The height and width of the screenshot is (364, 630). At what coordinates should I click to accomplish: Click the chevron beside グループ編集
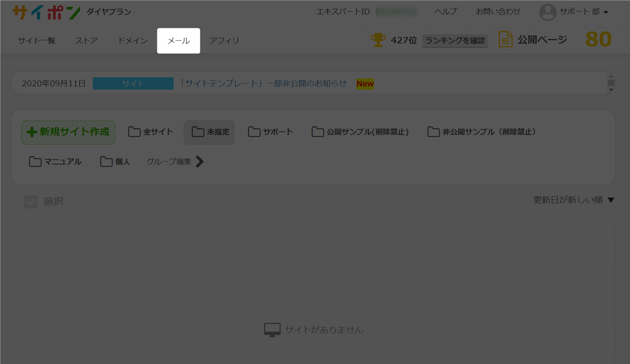200,162
